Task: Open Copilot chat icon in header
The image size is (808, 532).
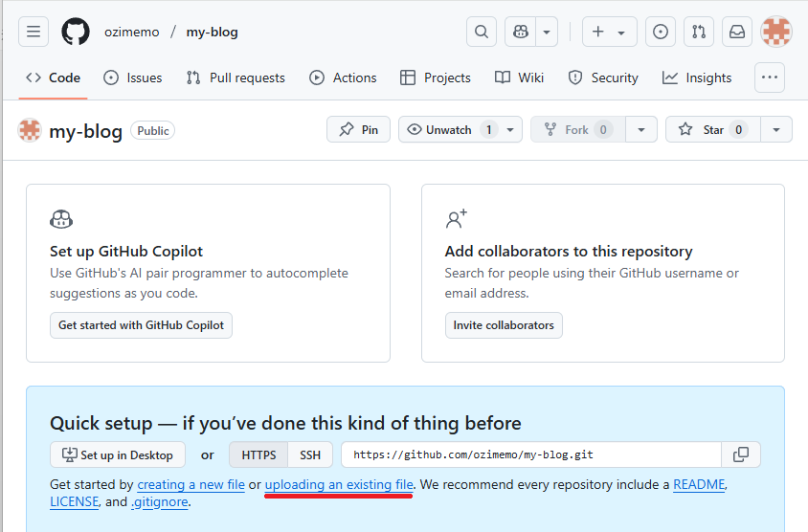Action: coord(521,32)
